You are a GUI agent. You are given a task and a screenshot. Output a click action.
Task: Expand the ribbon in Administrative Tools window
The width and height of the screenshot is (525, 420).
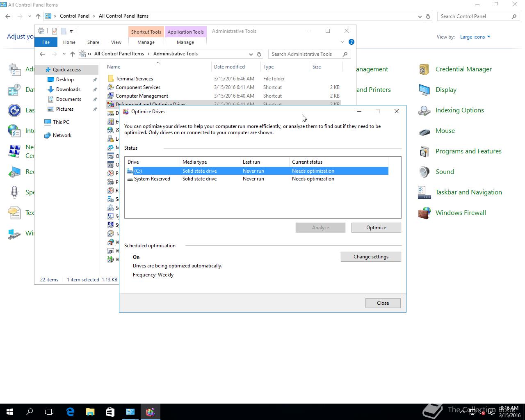pos(342,42)
